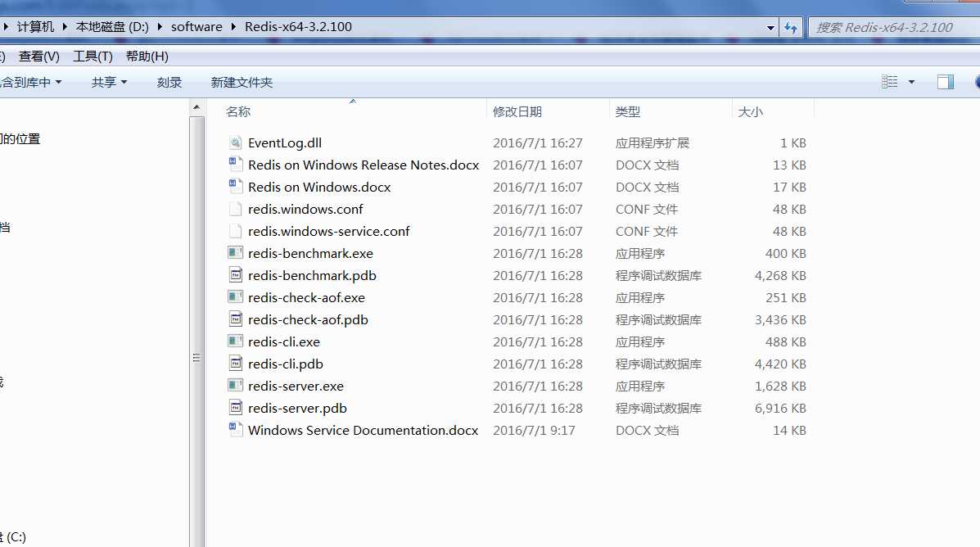Toggle the preview pane button
Viewport: 980px width, 547px height.
(x=945, y=82)
